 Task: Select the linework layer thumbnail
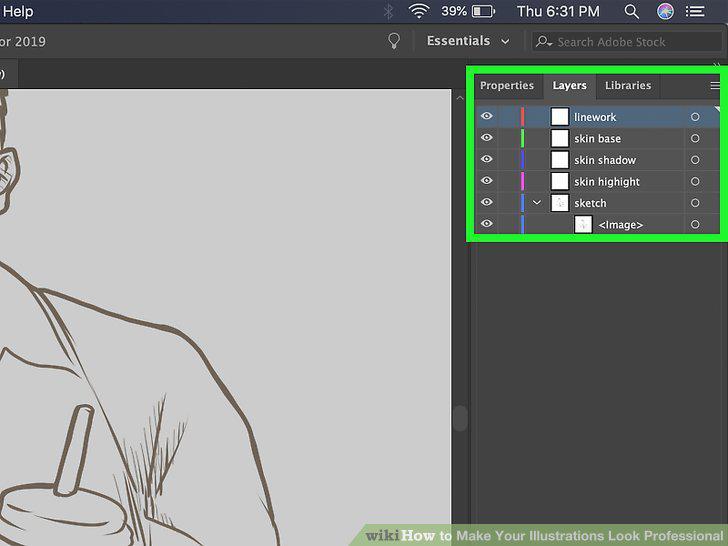tap(559, 117)
